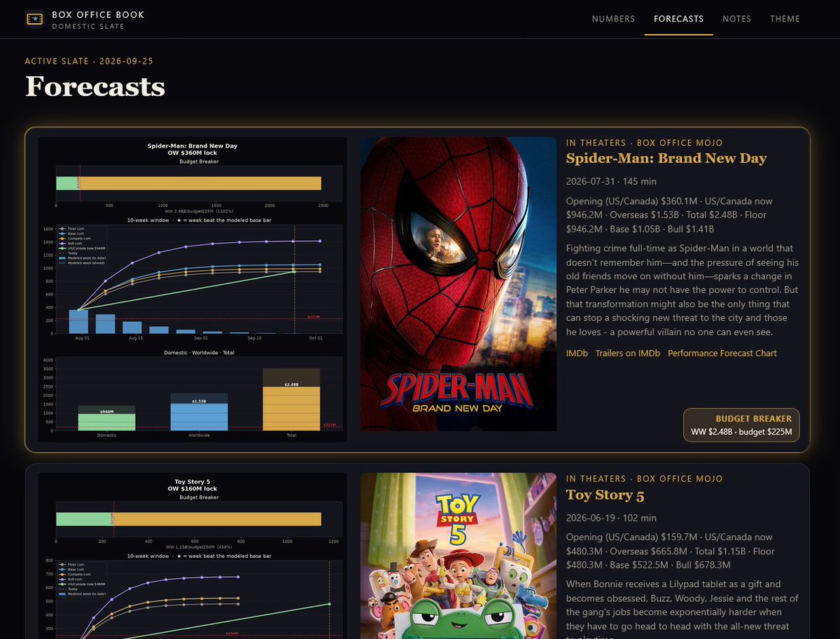Open the Performance Forecast Chart link
Image resolution: width=840 pixels, height=639 pixels.
point(722,353)
